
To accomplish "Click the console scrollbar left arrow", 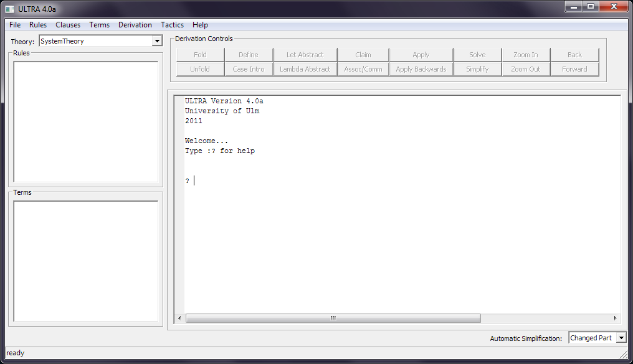I will point(179,318).
